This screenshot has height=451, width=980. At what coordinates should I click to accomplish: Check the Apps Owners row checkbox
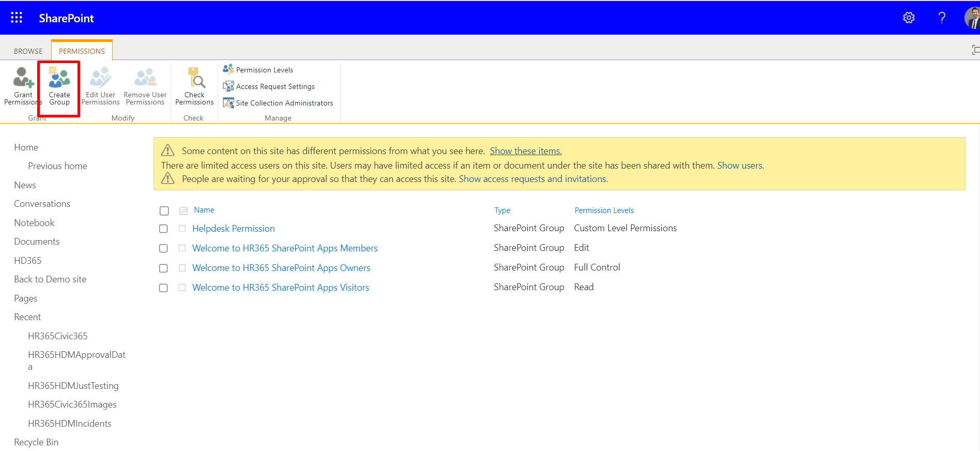click(x=163, y=268)
